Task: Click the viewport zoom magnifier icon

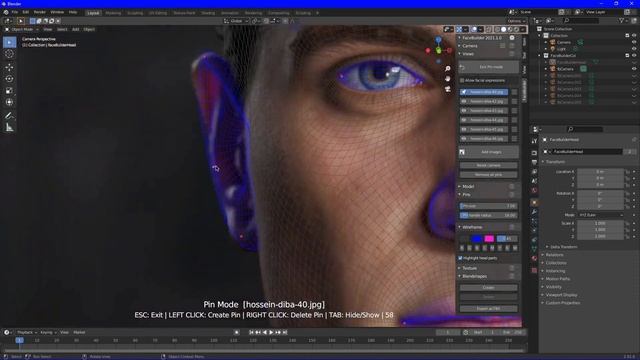Action: 448,69
